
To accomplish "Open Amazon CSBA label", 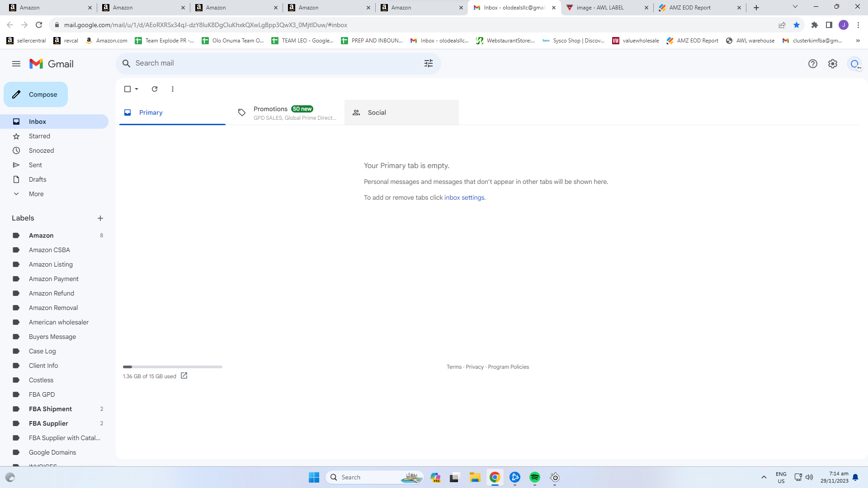I will (54, 250).
